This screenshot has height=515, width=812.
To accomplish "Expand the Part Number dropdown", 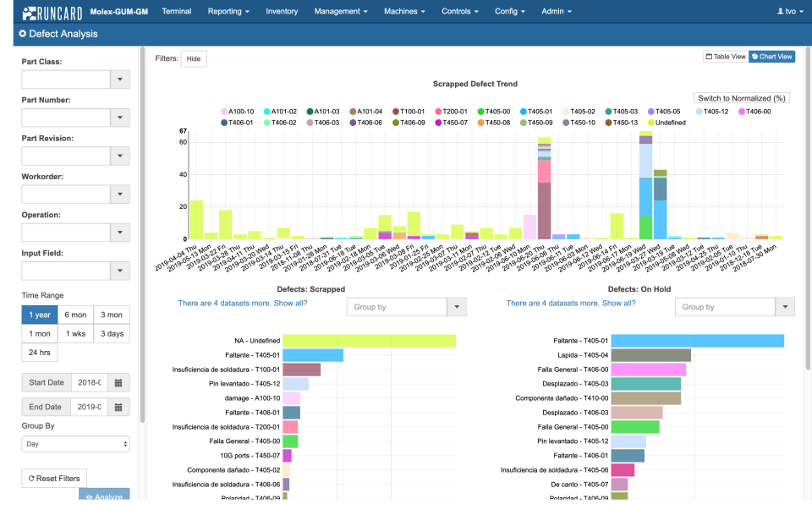I will coord(120,118).
